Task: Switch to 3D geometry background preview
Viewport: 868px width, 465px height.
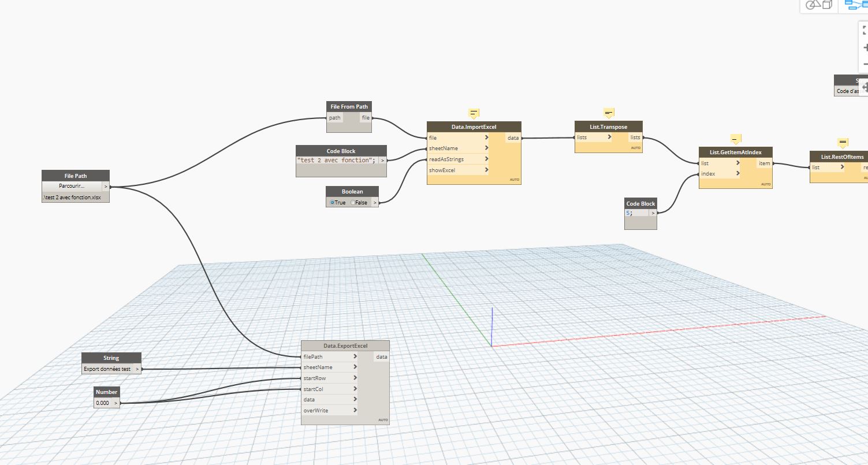Action: click(x=821, y=5)
